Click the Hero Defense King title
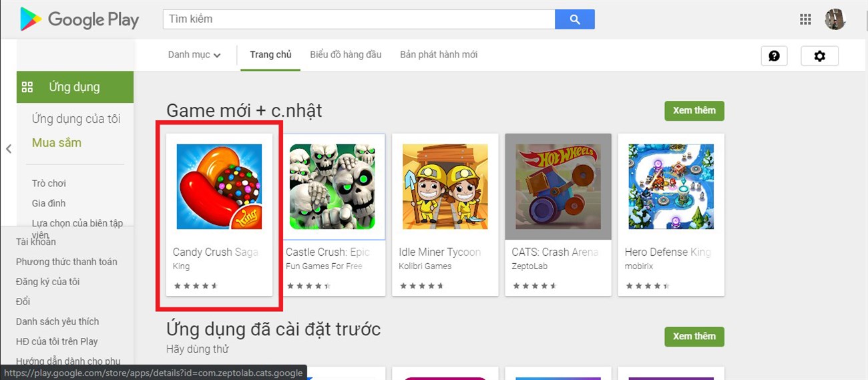 pos(668,252)
